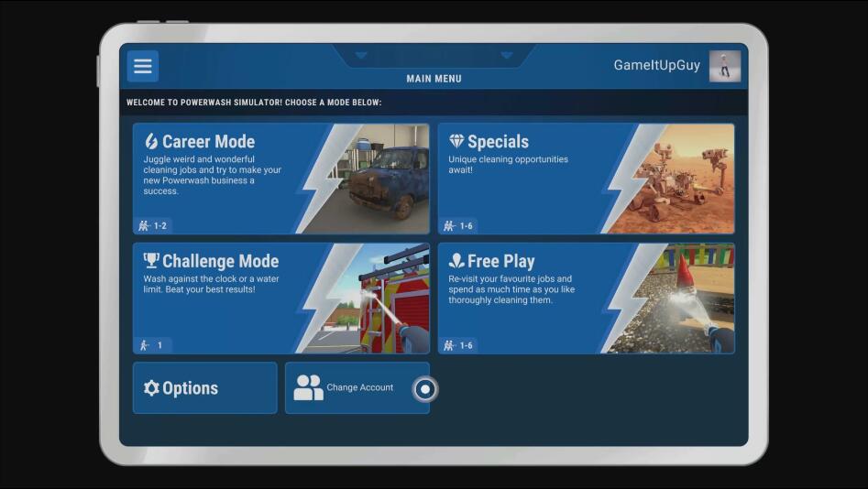The width and height of the screenshot is (868, 489).
Task: Click the GameItUpGuy profile avatar
Action: pos(724,66)
